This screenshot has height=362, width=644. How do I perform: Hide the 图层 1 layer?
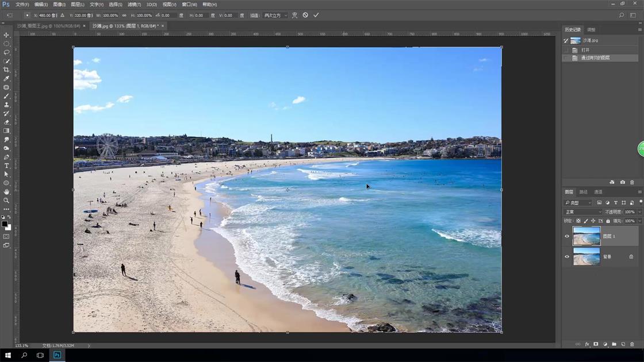click(x=567, y=236)
